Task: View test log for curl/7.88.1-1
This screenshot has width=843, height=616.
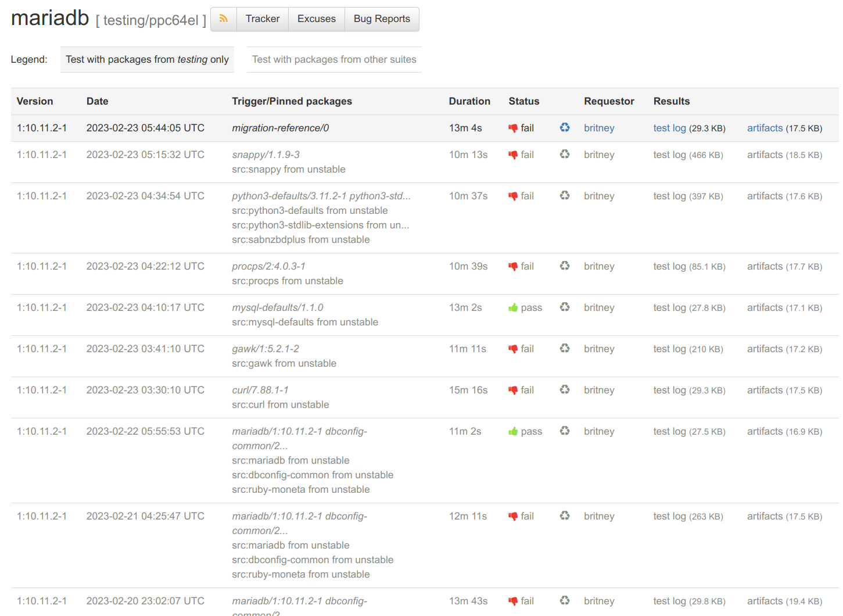Action: click(669, 391)
